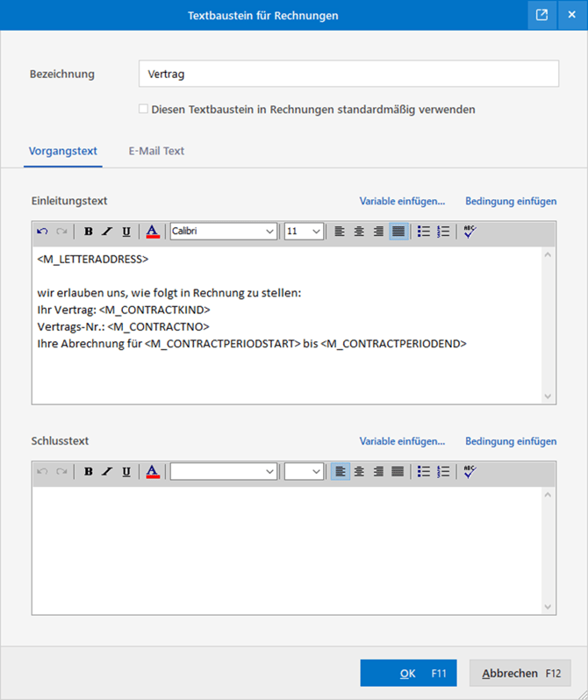Viewport: 588px width, 700px height.
Task: Pick font color in Einleitungstext toolbar
Action: tap(152, 232)
